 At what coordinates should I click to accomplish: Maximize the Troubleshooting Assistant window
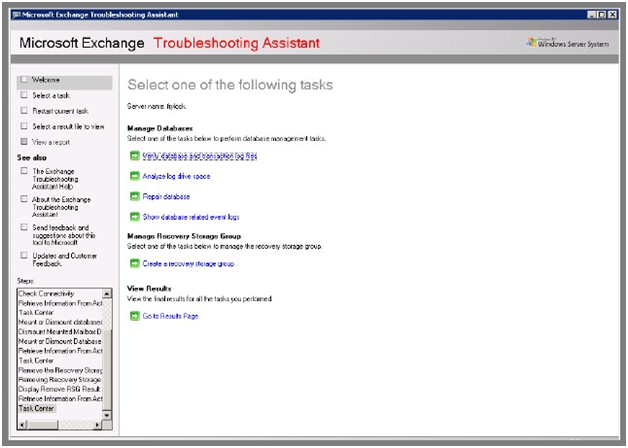pos(602,15)
